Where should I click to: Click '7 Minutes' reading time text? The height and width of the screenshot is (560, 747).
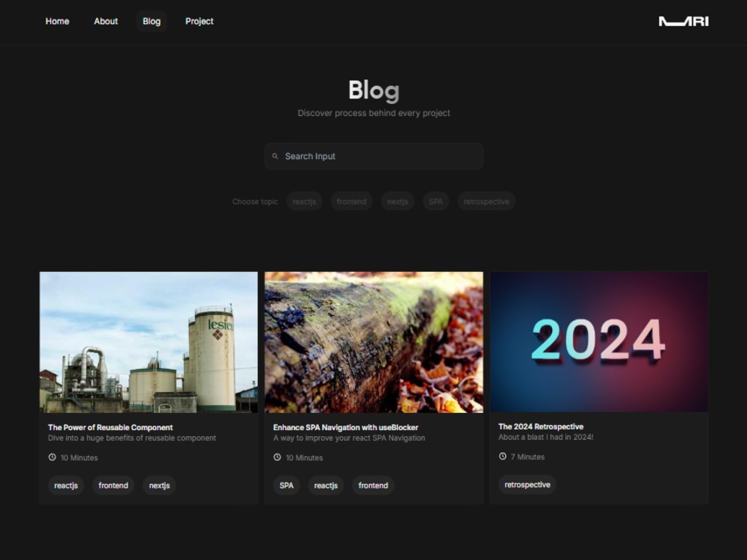coord(527,457)
